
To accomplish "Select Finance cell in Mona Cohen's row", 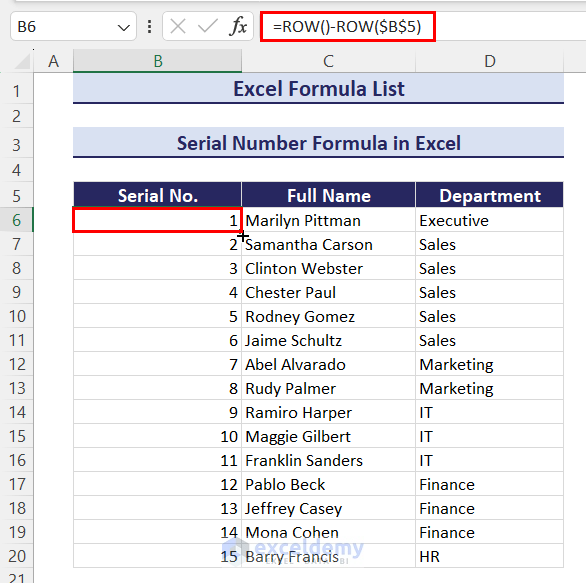I will coord(490,532).
